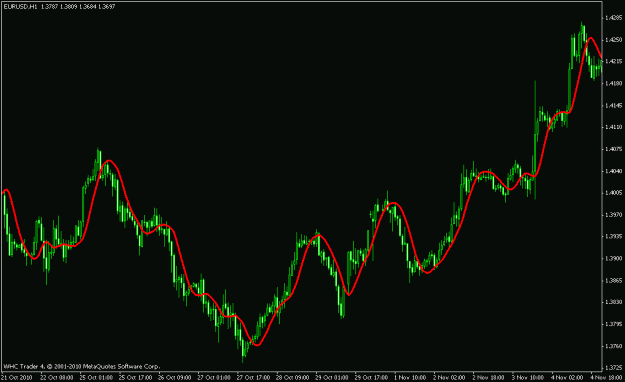This screenshot has width=625, height=382.
Task: Click the 1.3725 price axis label
Action: click(x=613, y=367)
